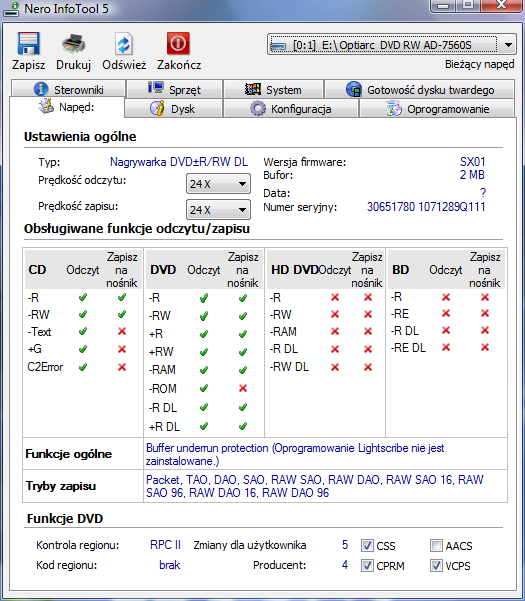Click the BD -RE DL row label

tap(408, 348)
